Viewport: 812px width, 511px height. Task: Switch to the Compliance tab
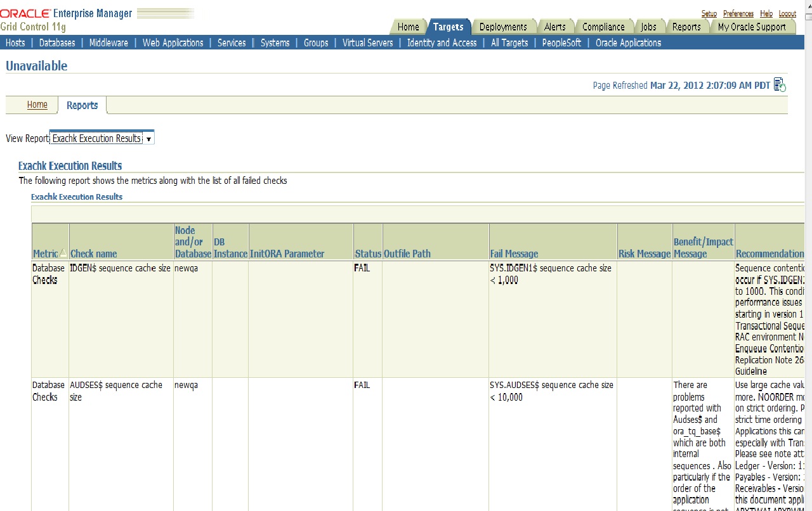603,27
